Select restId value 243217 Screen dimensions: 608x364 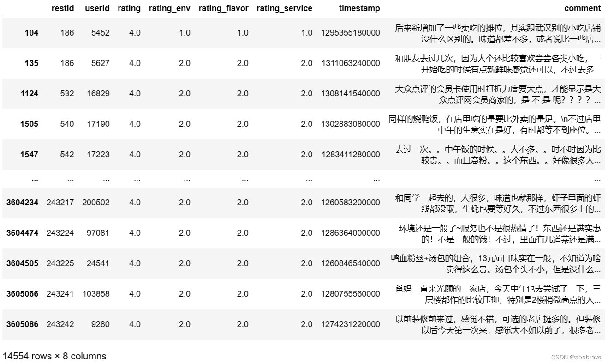60,203
